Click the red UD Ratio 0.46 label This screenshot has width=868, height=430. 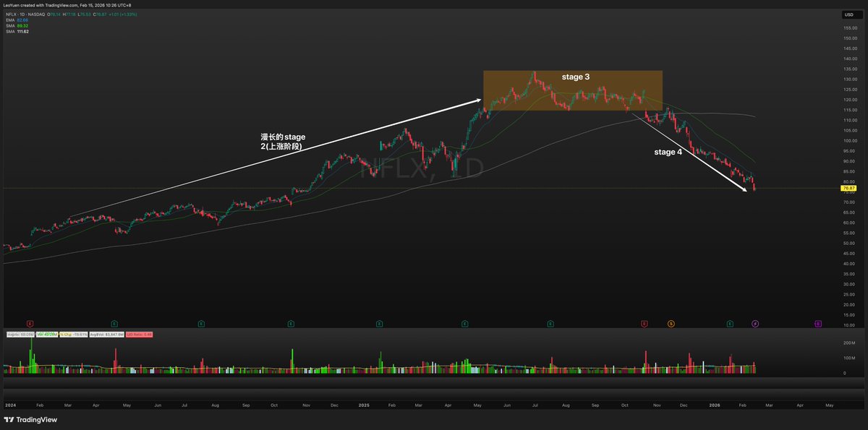pyautogui.click(x=140, y=335)
